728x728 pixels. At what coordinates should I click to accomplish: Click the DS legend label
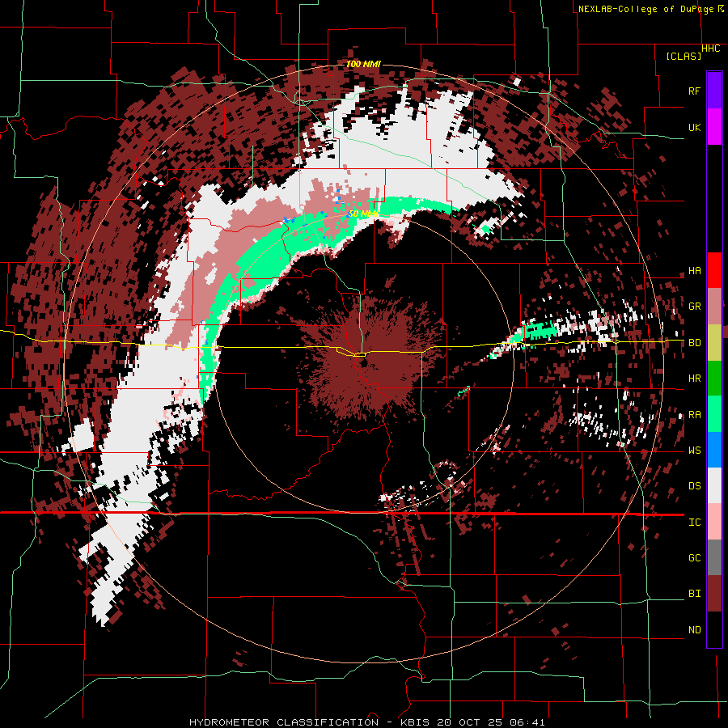point(694,486)
